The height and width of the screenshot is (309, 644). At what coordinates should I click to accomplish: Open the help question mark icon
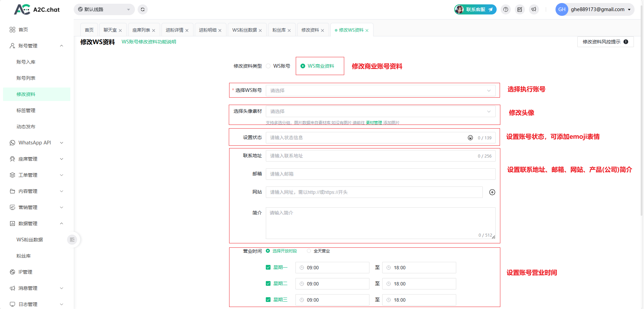pos(505,9)
